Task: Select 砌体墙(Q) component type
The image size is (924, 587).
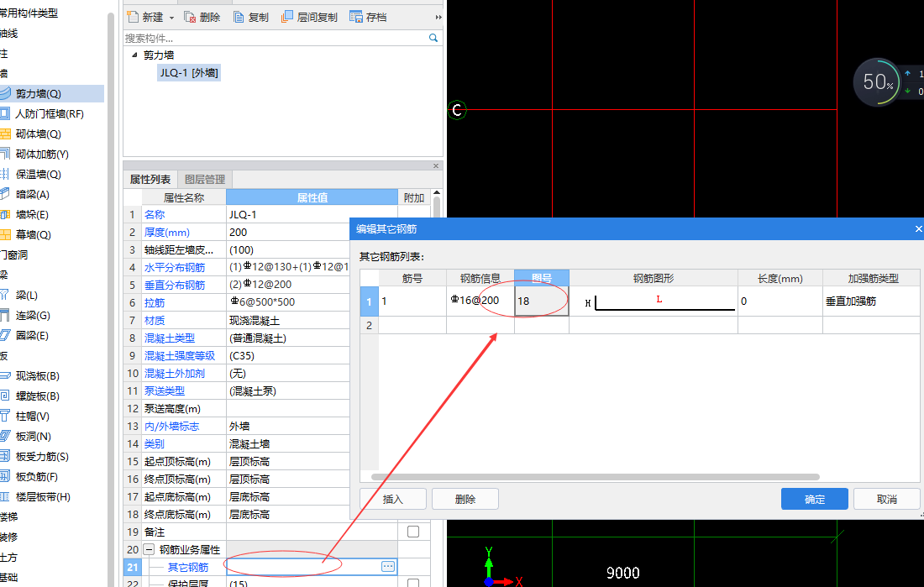Action: pyautogui.click(x=39, y=134)
